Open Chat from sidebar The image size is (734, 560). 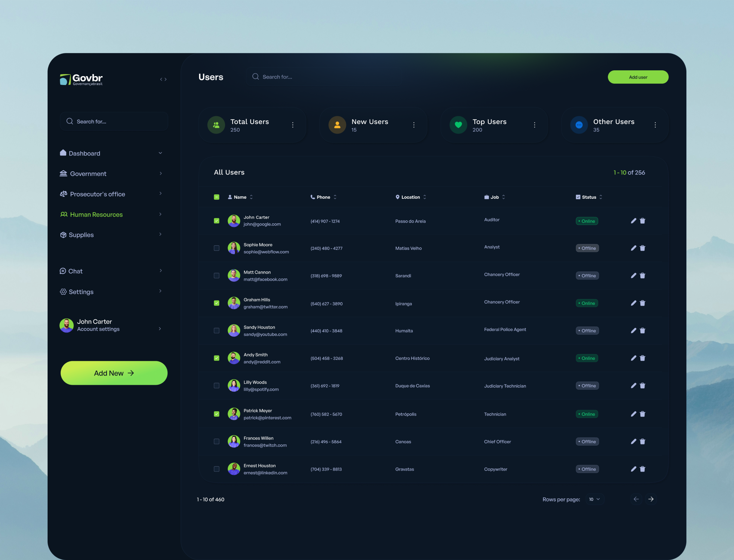111,271
